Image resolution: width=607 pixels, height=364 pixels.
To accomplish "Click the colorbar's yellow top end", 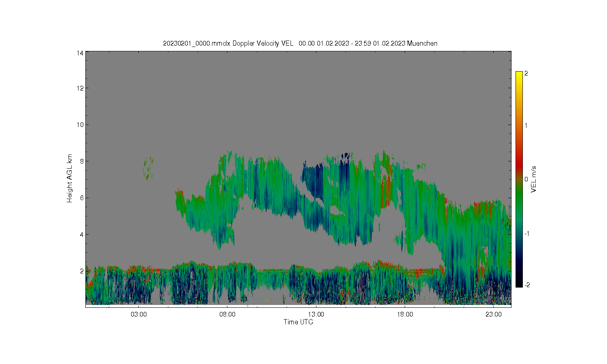I will pyautogui.click(x=519, y=74).
